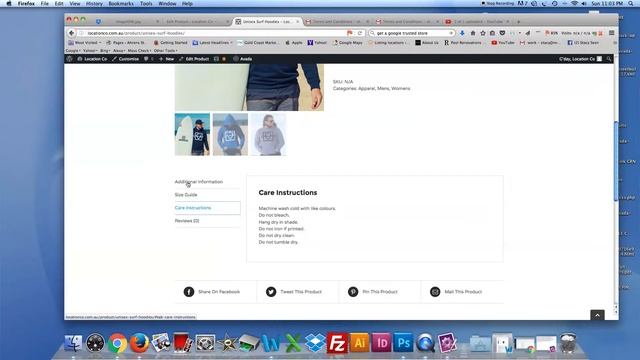Launch Adobe Illustrator from the Dock
This screenshot has width=640, height=360.
tap(359, 343)
